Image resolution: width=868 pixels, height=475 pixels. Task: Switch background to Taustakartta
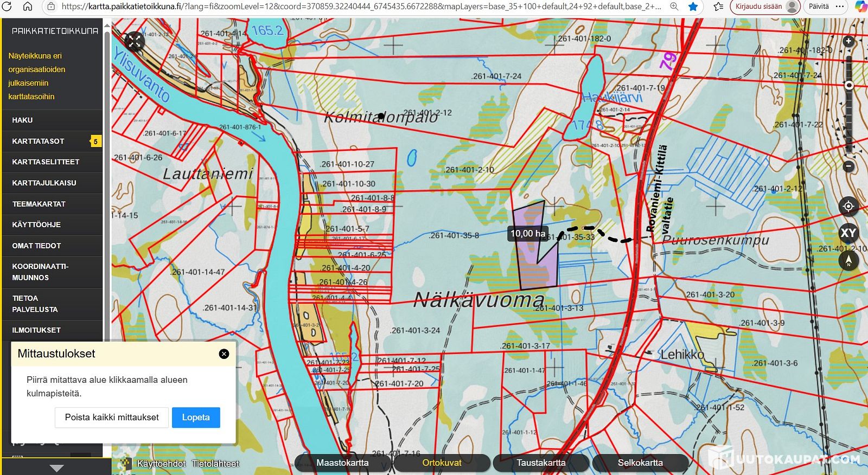(x=540, y=463)
